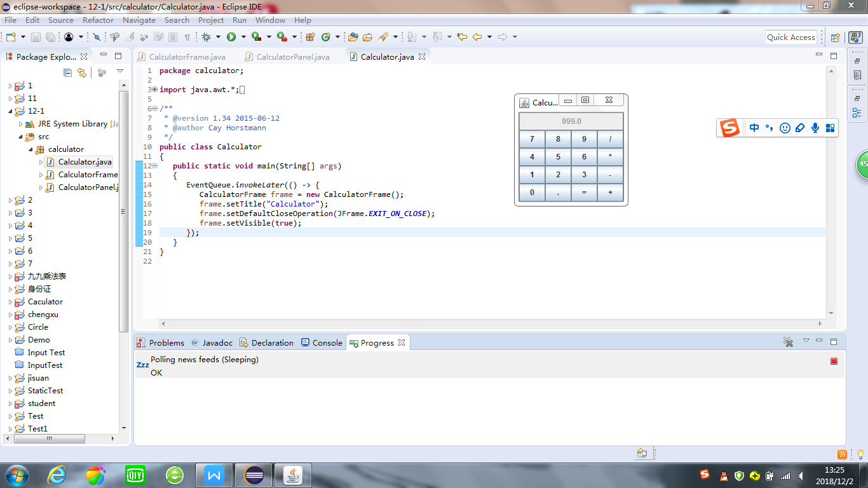Click the Run with Coverage toolbar icon
This screenshot has width=868, height=488.
pyautogui.click(x=256, y=37)
